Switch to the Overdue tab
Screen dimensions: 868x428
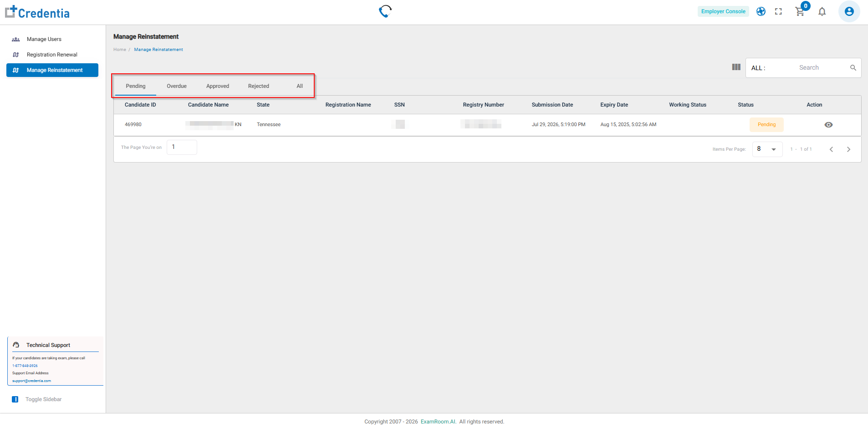point(177,86)
